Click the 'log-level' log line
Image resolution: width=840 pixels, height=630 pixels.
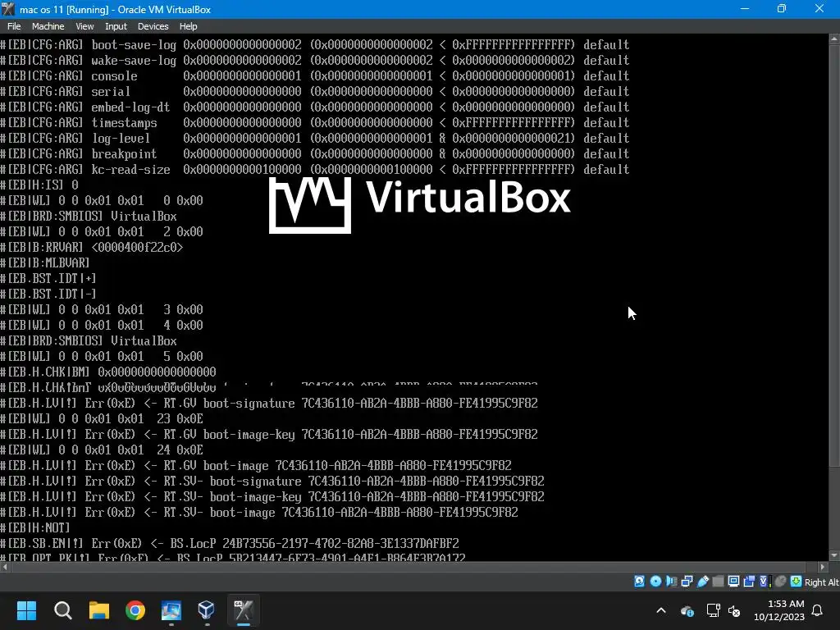point(314,138)
